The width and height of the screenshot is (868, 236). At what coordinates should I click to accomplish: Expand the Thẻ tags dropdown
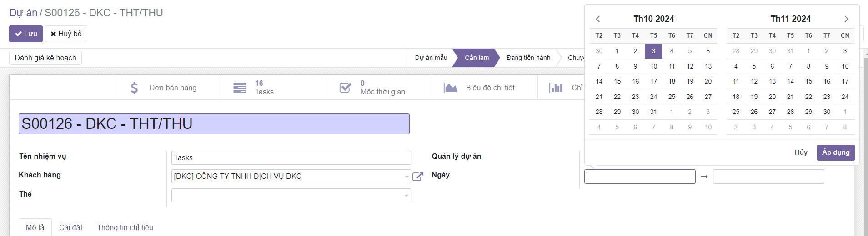pos(406,196)
